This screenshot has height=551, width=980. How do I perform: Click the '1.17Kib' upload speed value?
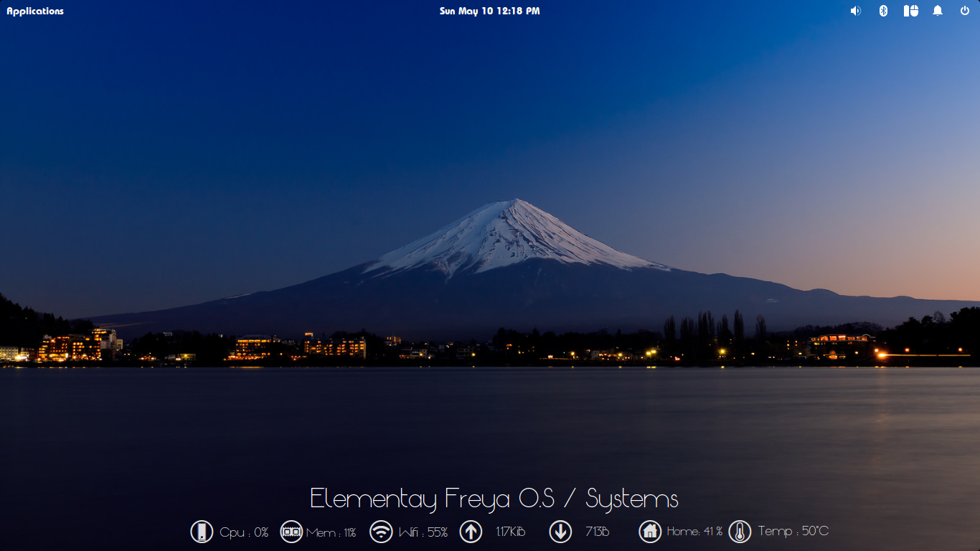pyautogui.click(x=511, y=532)
